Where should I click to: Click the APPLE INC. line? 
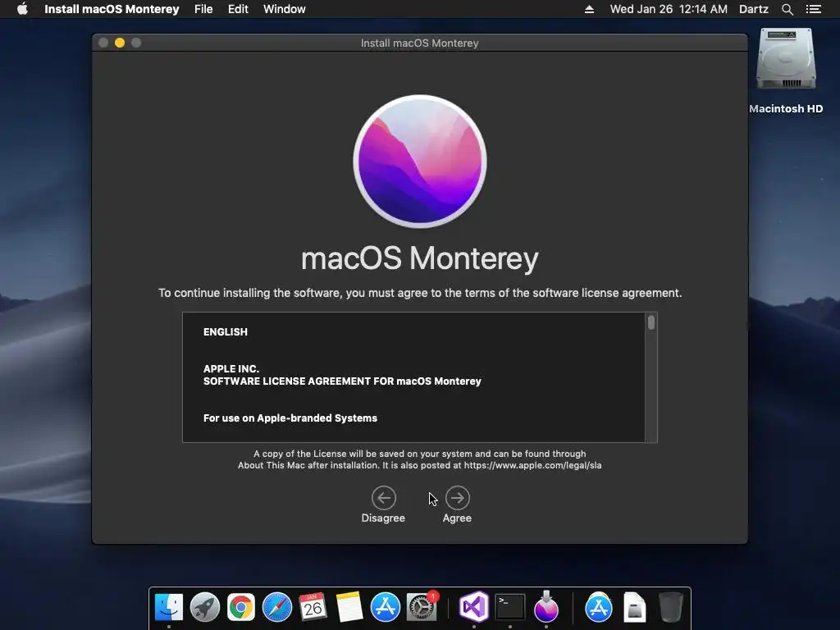point(231,368)
